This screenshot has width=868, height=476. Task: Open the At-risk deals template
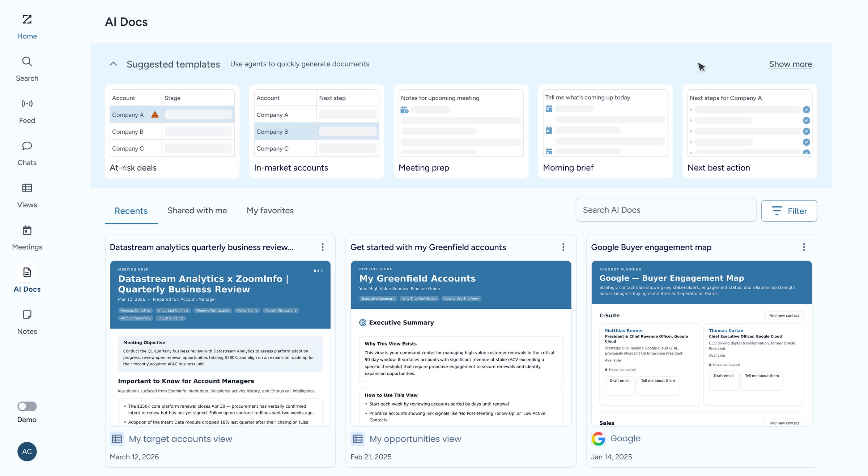point(172,131)
